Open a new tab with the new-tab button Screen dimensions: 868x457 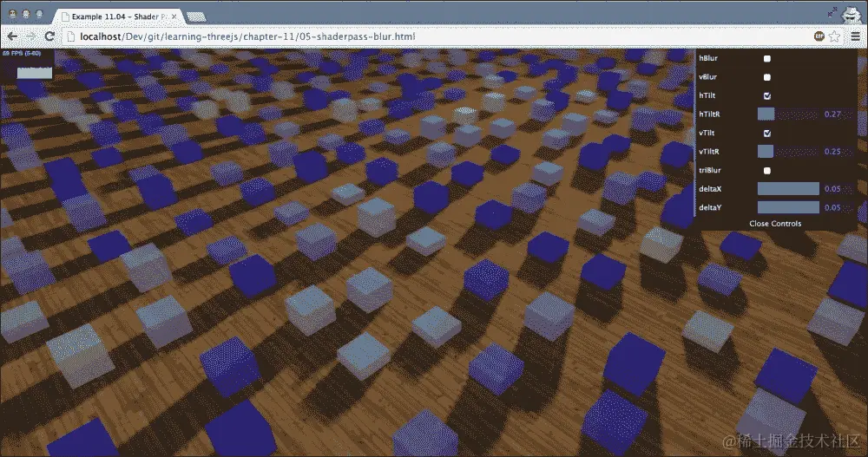click(x=196, y=17)
